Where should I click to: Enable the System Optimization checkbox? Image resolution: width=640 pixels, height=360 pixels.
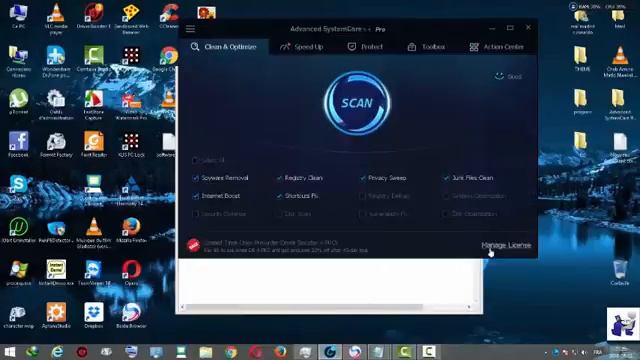coord(446,196)
